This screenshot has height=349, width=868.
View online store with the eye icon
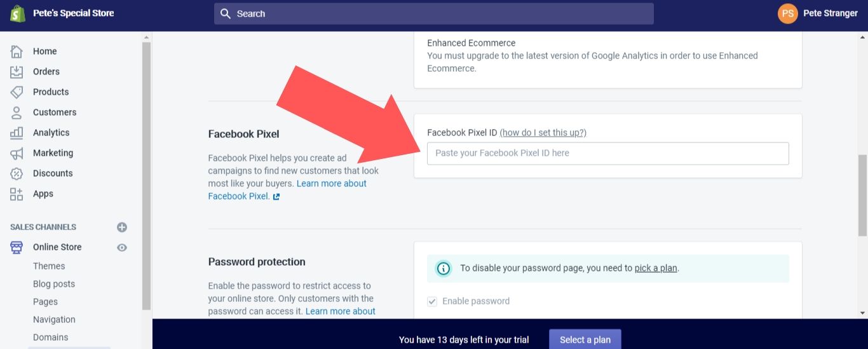(122, 247)
